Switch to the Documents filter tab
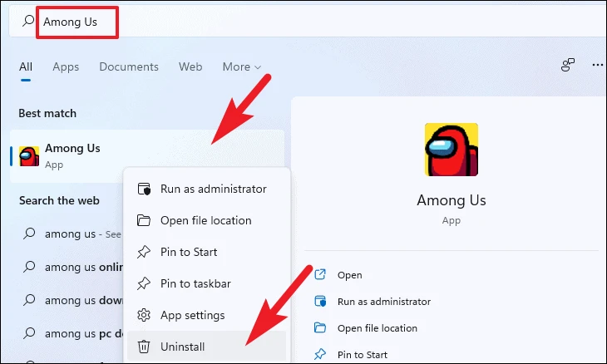Image resolution: width=607 pixels, height=364 pixels. (x=129, y=66)
